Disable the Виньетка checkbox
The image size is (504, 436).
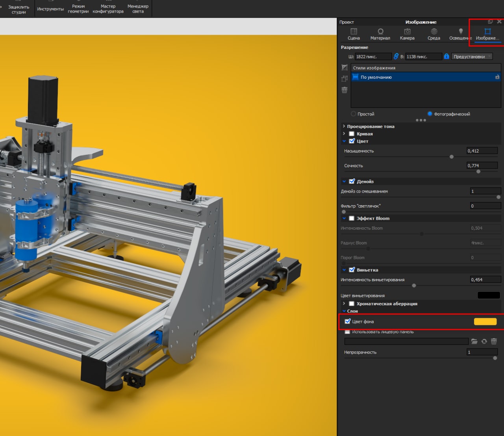pyautogui.click(x=352, y=270)
